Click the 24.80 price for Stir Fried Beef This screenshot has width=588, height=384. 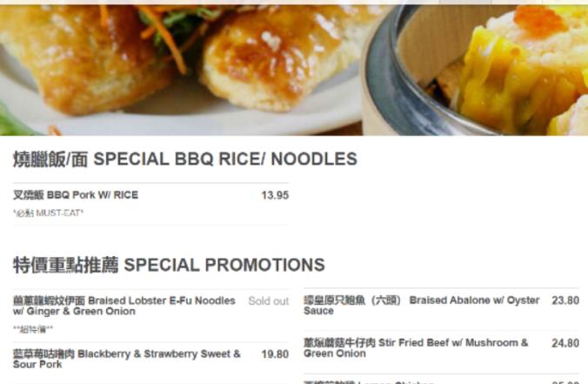click(565, 343)
